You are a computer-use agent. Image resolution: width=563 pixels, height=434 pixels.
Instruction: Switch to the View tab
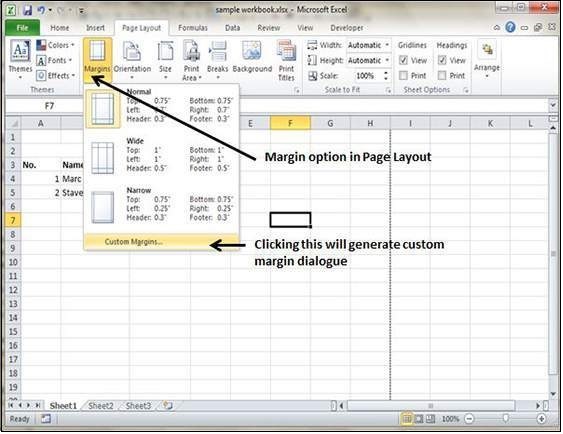click(305, 28)
